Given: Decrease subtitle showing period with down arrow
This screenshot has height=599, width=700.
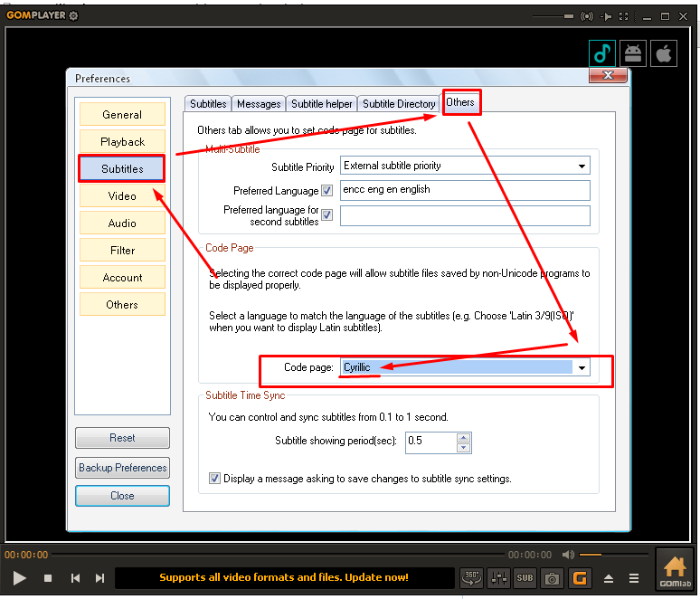Looking at the screenshot, I should [x=463, y=448].
